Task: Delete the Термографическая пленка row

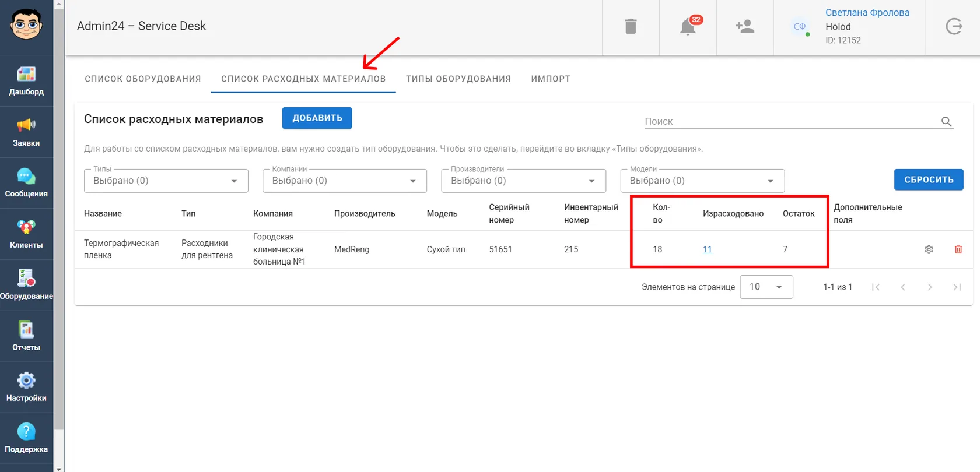Action: coord(958,249)
